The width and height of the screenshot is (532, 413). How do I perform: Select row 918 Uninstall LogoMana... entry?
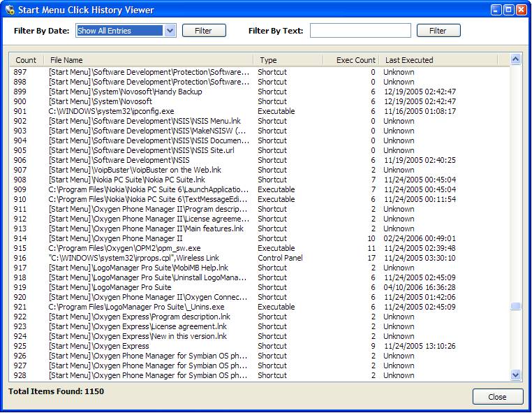(x=260, y=277)
